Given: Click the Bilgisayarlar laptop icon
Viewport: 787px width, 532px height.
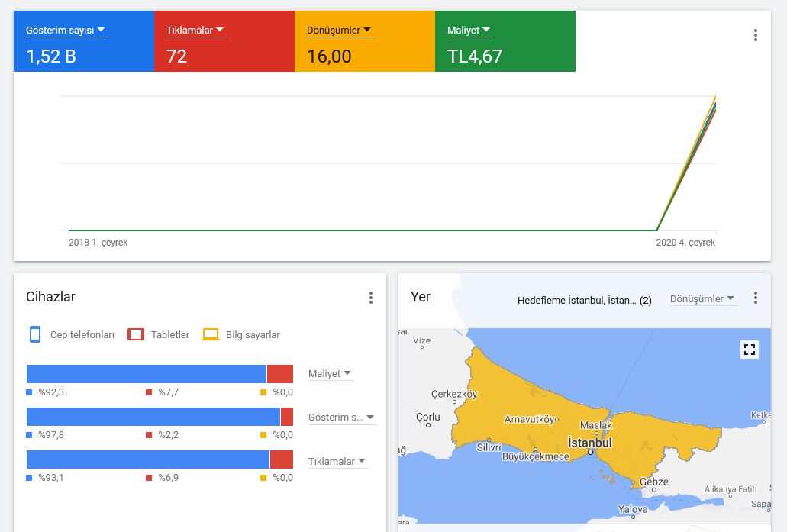Looking at the screenshot, I should tap(211, 334).
